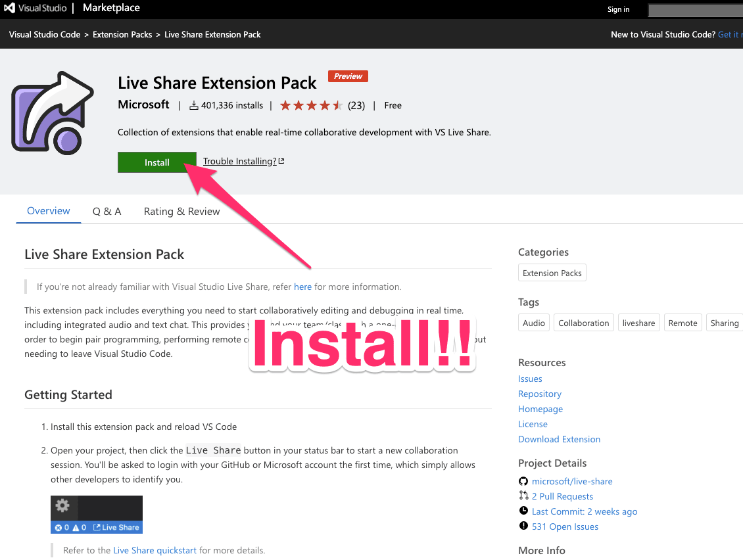Click the Free price label
This screenshot has width=743, height=560.
[393, 106]
